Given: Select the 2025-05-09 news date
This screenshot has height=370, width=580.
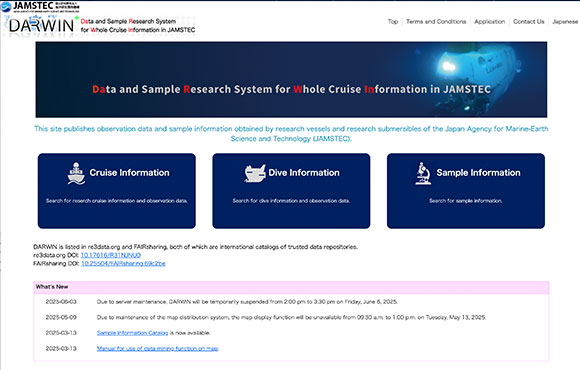Looking at the screenshot, I should [x=61, y=317].
